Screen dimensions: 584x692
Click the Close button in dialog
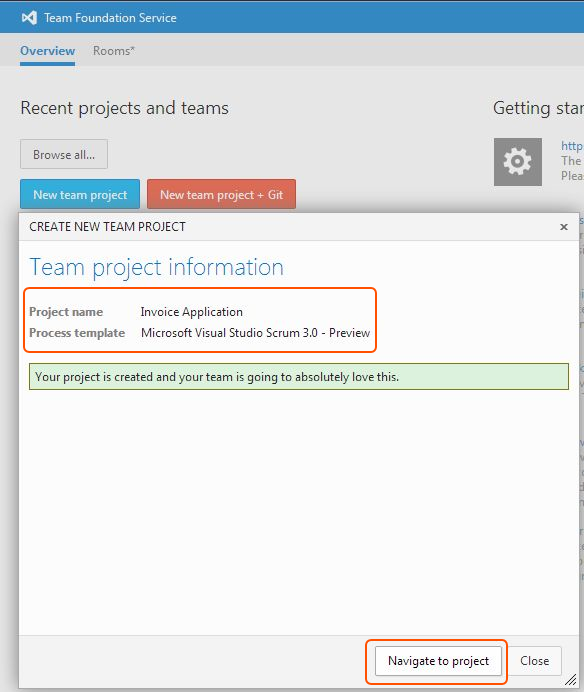(535, 661)
